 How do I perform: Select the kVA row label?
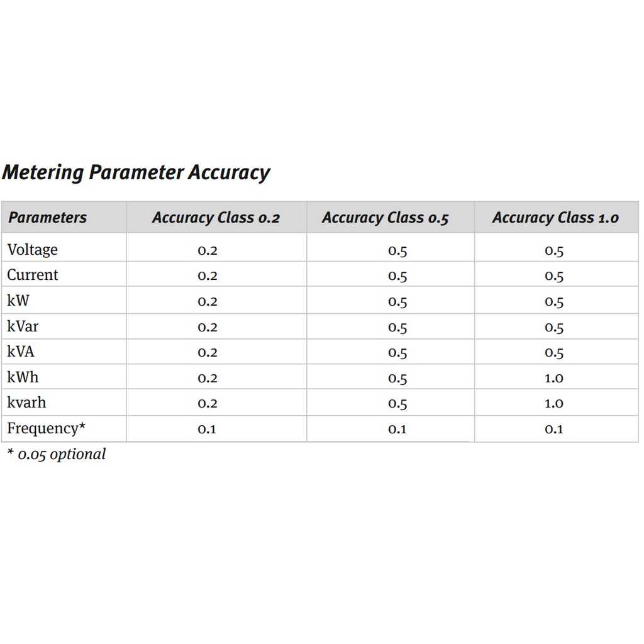coord(21,352)
